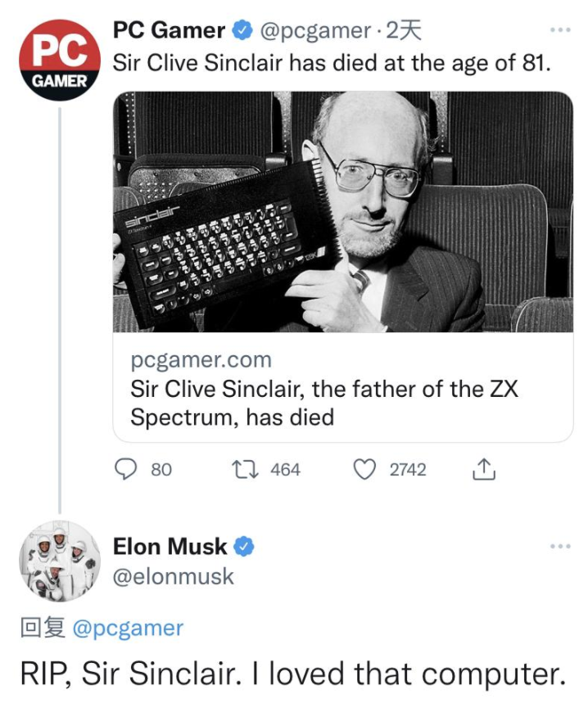Screen dimensions: 588x708
Task: Click the tweet text about Sir Clive Sinclair
Action: click(x=332, y=63)
